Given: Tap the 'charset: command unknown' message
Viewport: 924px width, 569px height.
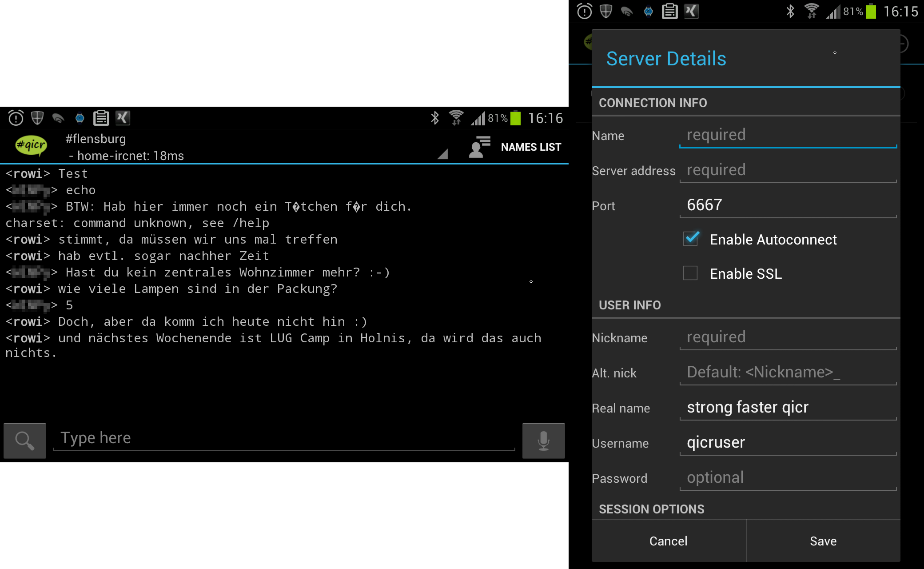Looking at the screenshot, I should click(x=137, y=223).
